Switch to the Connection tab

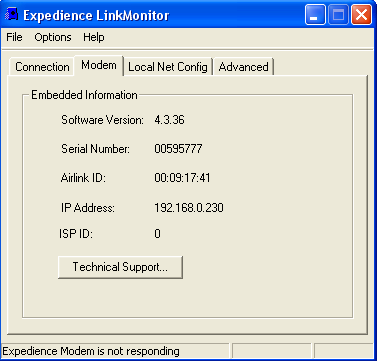point(42,67)
